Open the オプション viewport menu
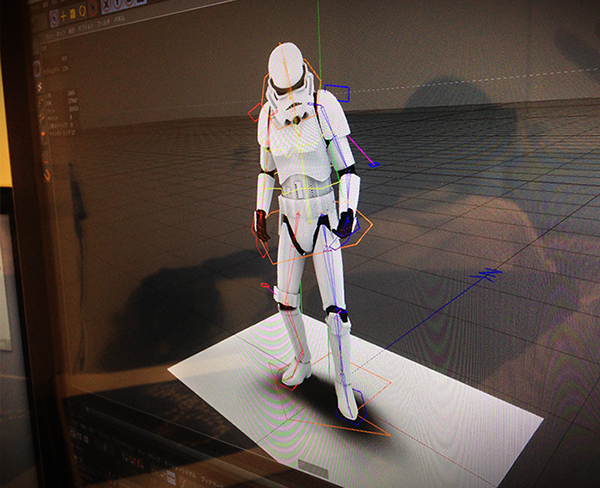The width and height of the screenshot is (600, 488). (86, 28)
